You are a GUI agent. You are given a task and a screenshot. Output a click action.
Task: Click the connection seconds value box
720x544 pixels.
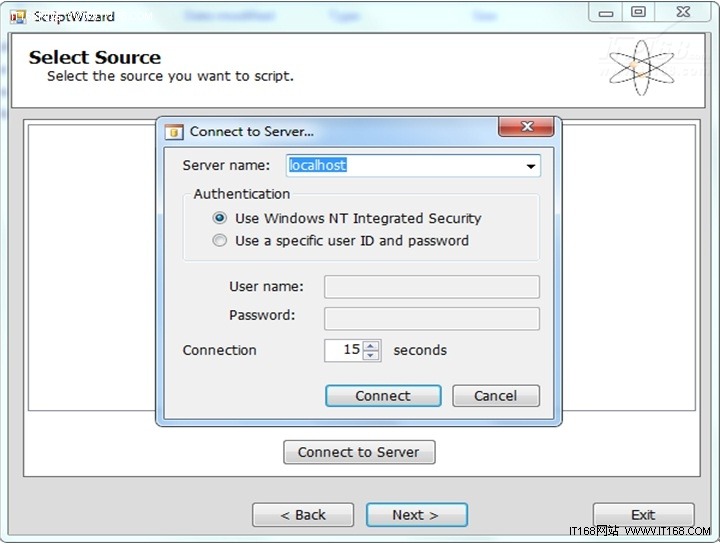coord(343,350)
